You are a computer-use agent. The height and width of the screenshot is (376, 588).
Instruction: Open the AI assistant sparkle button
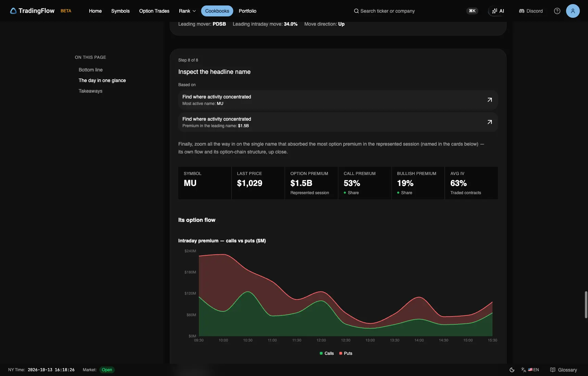click(x=498, y=11)
